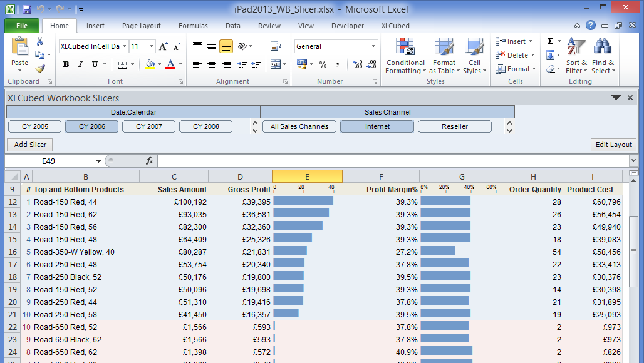Image resolution: width=644 pixels, height=363 pixels.
Task: Open the Delete cells dropdown
Action: click(532, 55)
